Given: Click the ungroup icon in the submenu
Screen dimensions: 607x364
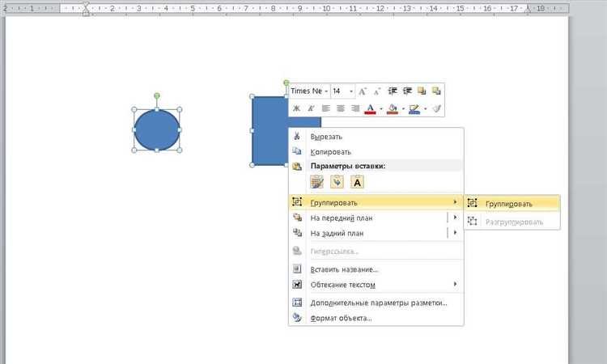Looking at the screenshot, I should pos(473,221).
